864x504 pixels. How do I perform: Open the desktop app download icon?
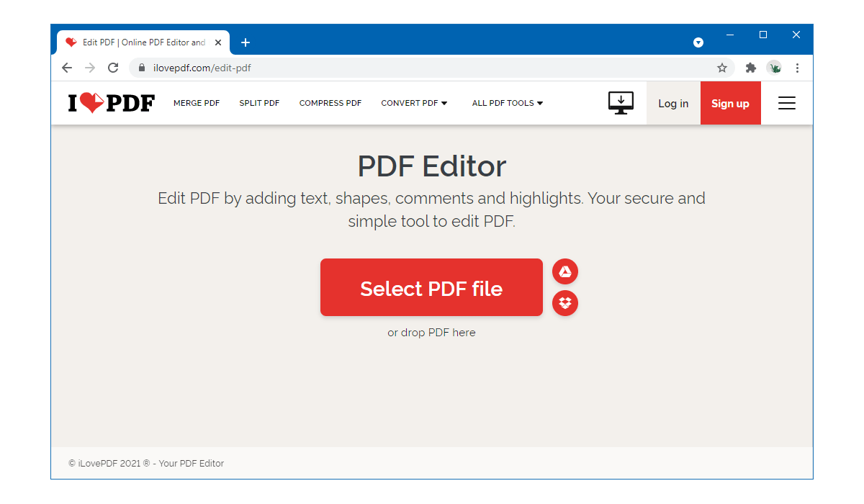[x=621, y=103]
